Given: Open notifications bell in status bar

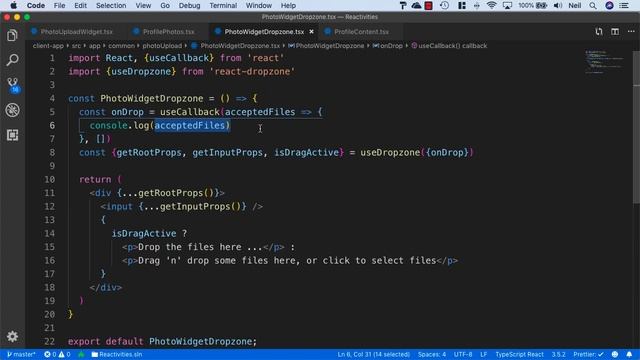Looking at the screenshot, I should tap(629, 354).
